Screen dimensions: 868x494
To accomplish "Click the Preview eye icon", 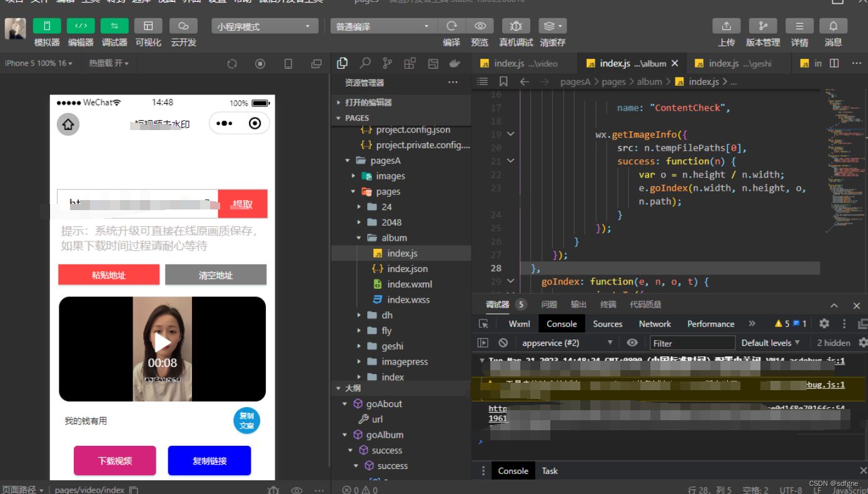I will tap(480, 26).
